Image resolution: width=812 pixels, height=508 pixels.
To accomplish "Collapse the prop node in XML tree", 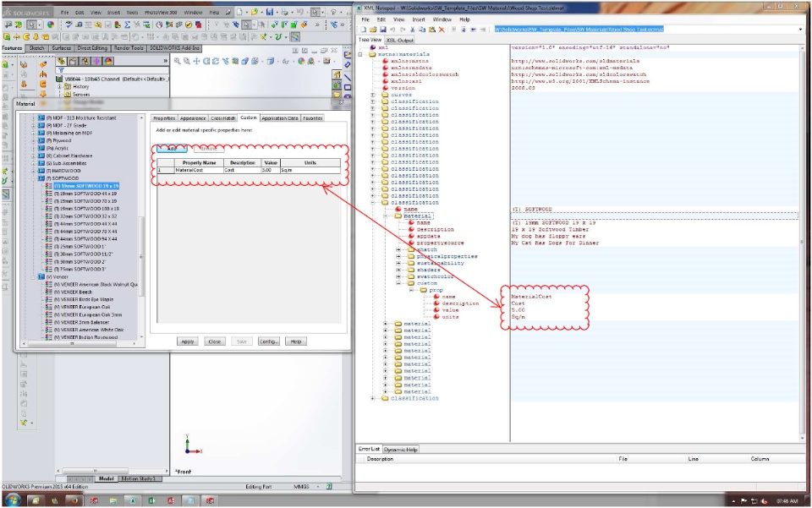I will click(x=412, y=290).
